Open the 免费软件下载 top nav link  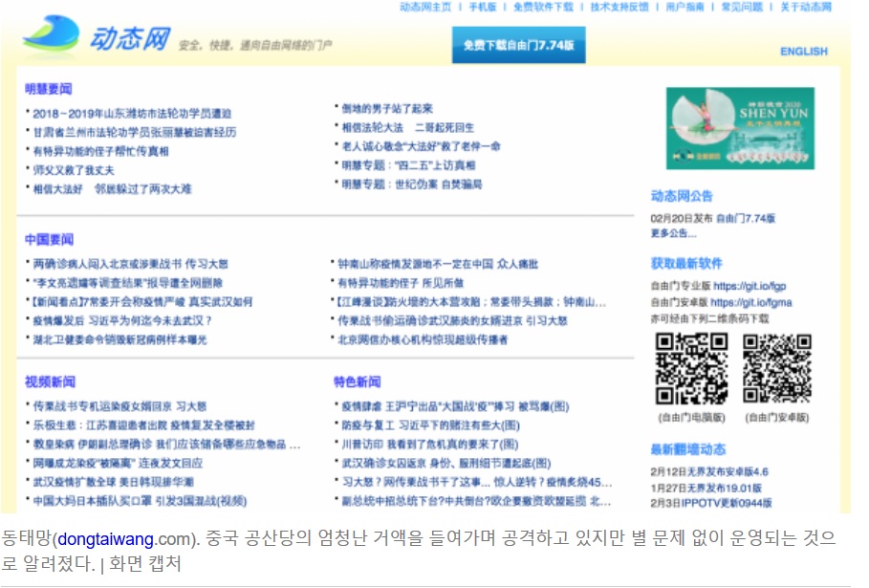click(x=543, y=8)
